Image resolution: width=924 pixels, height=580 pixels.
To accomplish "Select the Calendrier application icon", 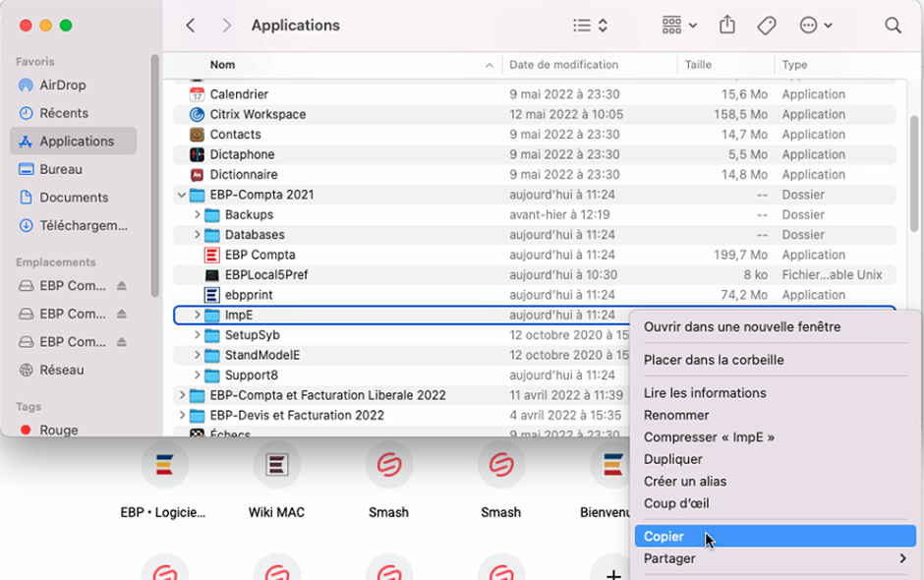I will [197, 94].
